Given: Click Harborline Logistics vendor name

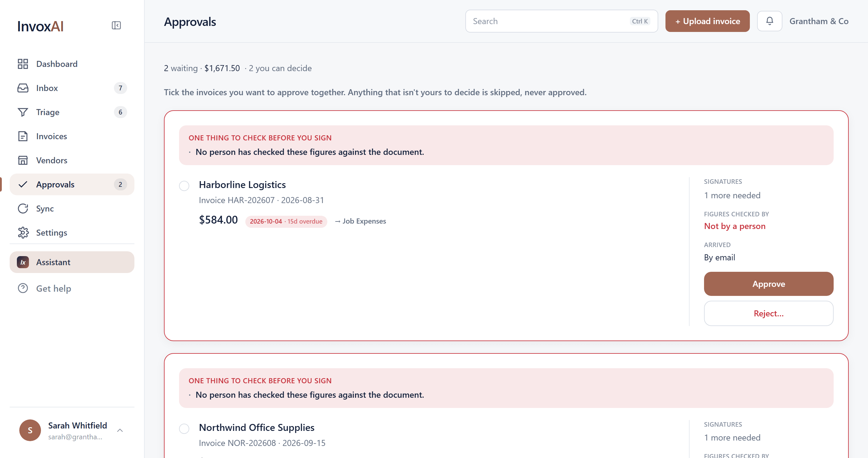Looking at the screenshot, I should [242, 184].
